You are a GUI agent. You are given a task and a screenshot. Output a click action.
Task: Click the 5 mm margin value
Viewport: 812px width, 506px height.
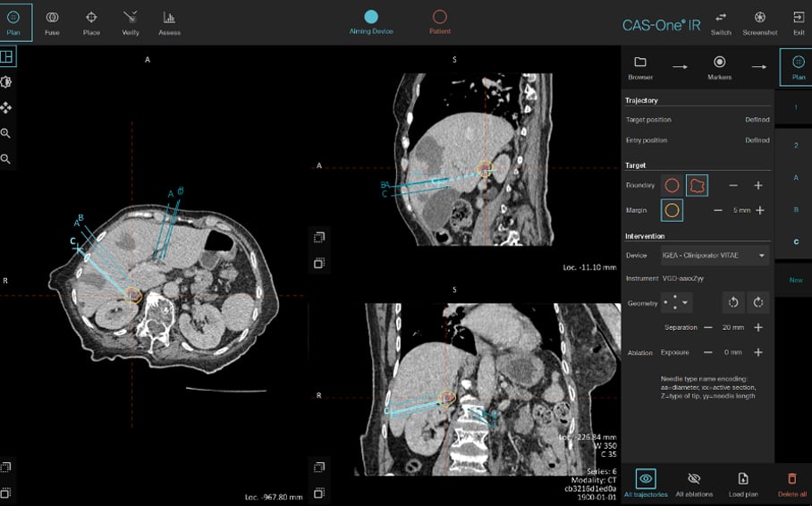tap(741, 210)
